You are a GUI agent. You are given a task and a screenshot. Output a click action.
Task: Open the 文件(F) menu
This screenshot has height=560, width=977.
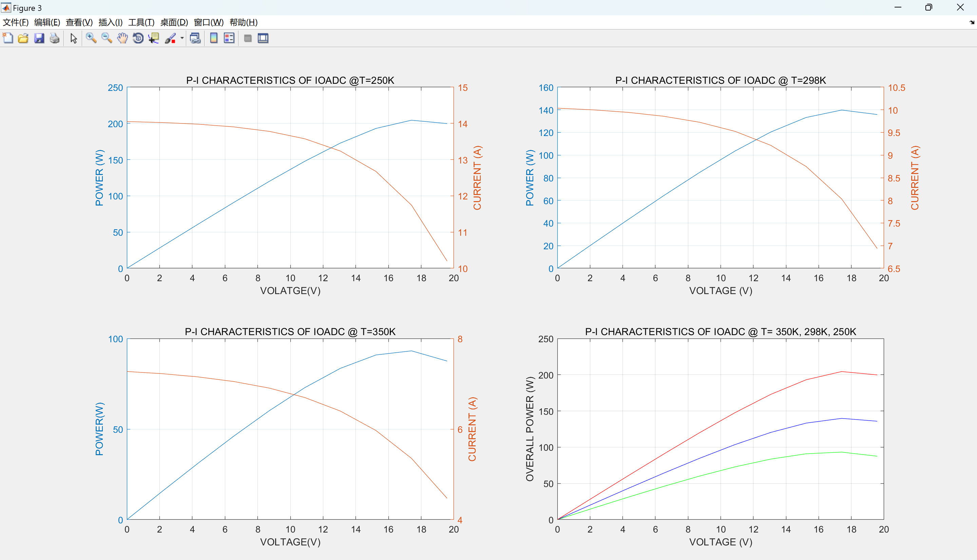tap(15, 22)
